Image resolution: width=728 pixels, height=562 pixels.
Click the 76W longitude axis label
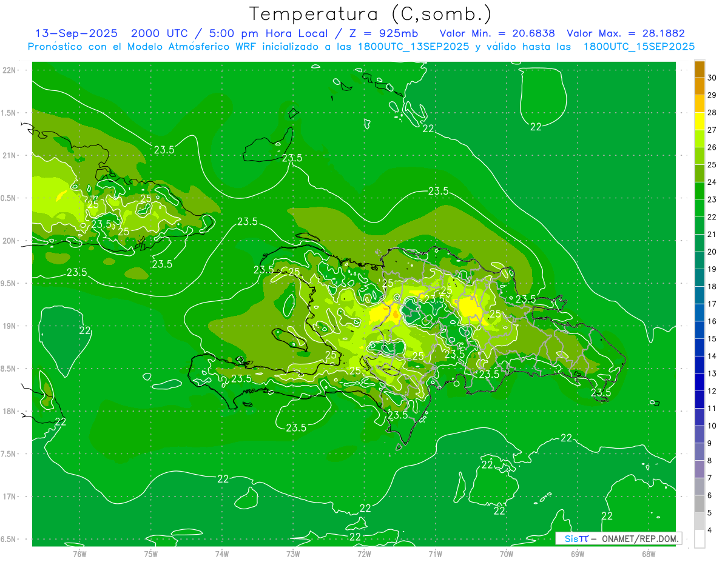pos(79,554)
